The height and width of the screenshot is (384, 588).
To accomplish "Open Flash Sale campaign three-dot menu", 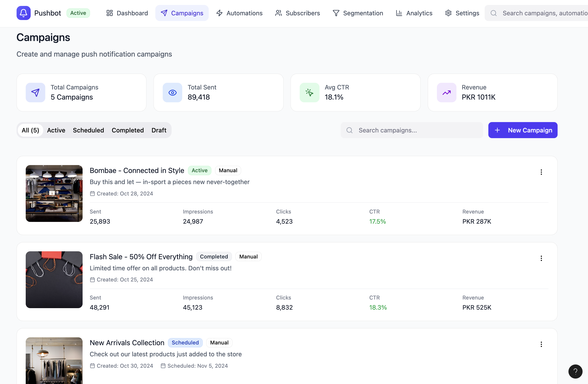I will click(x=541, y=258).
